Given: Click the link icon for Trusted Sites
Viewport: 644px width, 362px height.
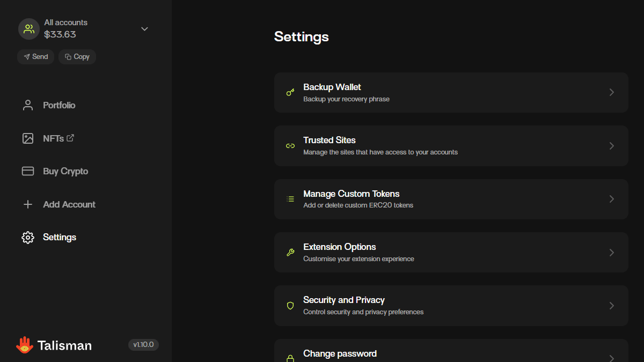Looking at the screenshot, I should point(290,146).
